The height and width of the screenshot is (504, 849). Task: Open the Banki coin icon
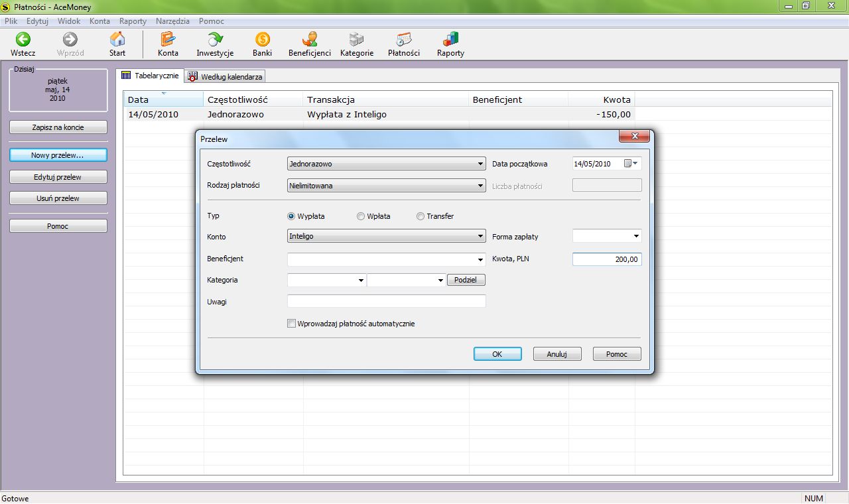(x=262, y=39)
